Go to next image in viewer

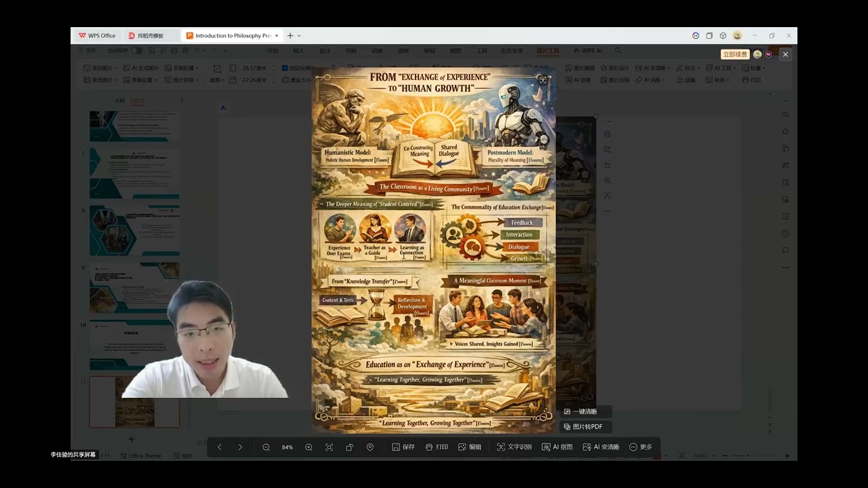click(240, 447)
